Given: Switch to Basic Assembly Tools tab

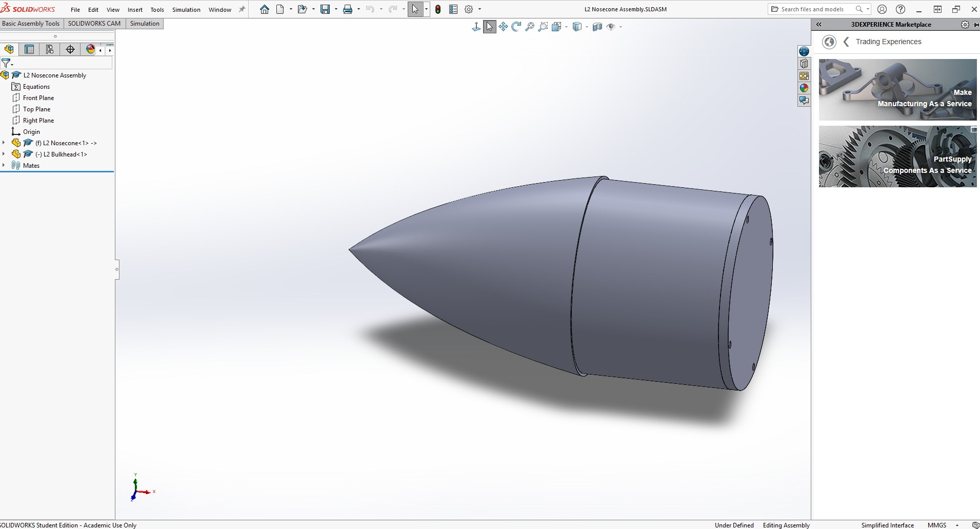Looking at the screenshot, I should 31,24.
